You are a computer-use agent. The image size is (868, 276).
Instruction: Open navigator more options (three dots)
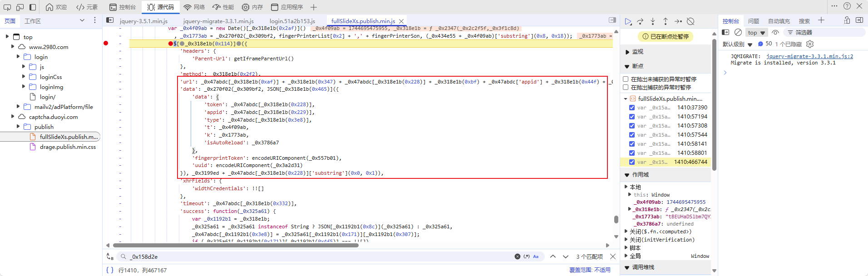(x=95, y=20)
